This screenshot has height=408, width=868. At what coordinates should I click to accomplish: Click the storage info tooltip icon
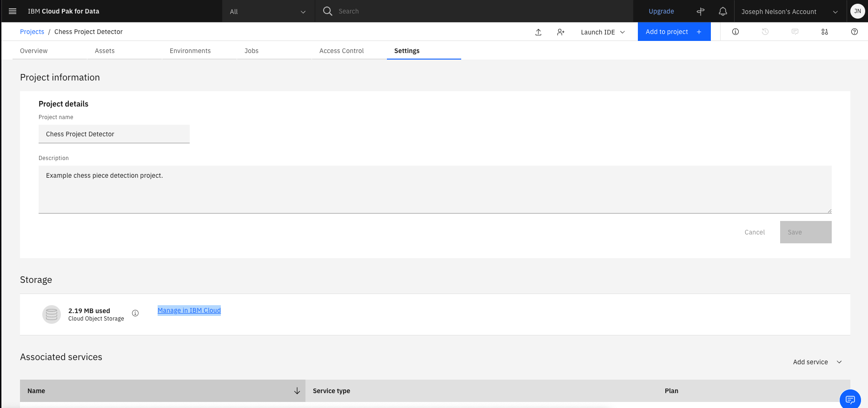click(135, 313)
